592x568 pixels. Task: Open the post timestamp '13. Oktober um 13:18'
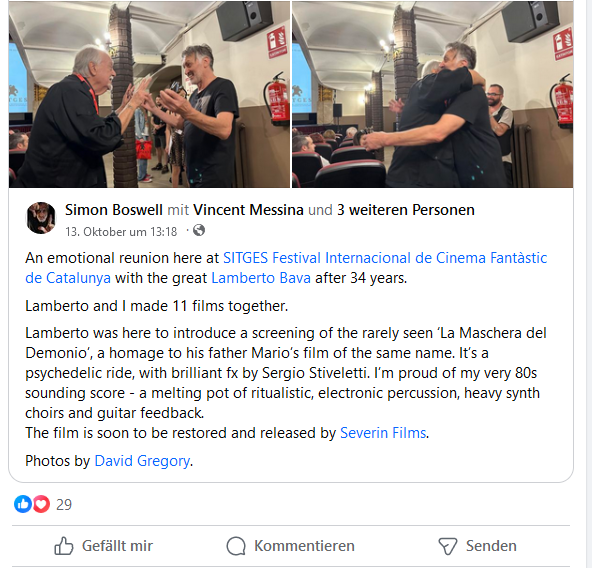pyautogui.click(x=121, y=232)
